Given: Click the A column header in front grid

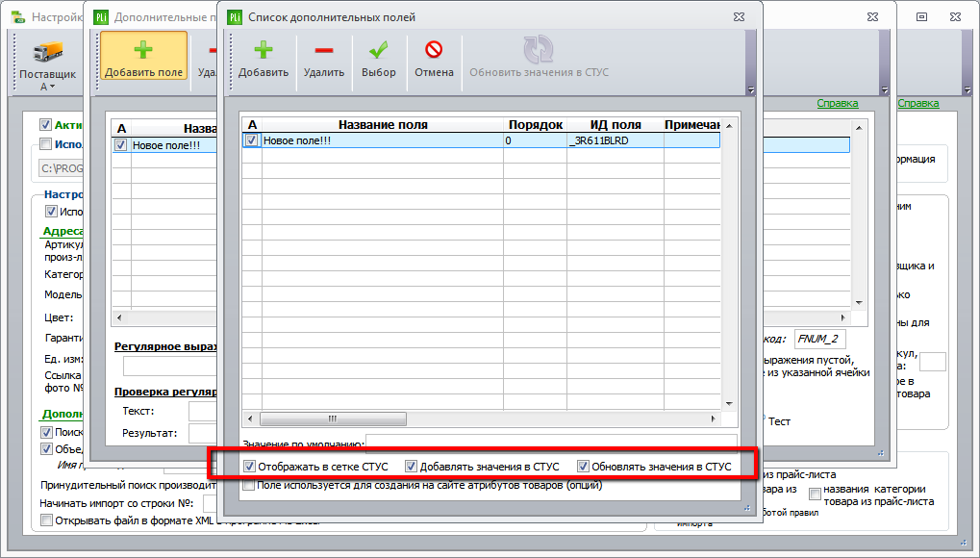Looking at the screenshot, I should (252, 124).
